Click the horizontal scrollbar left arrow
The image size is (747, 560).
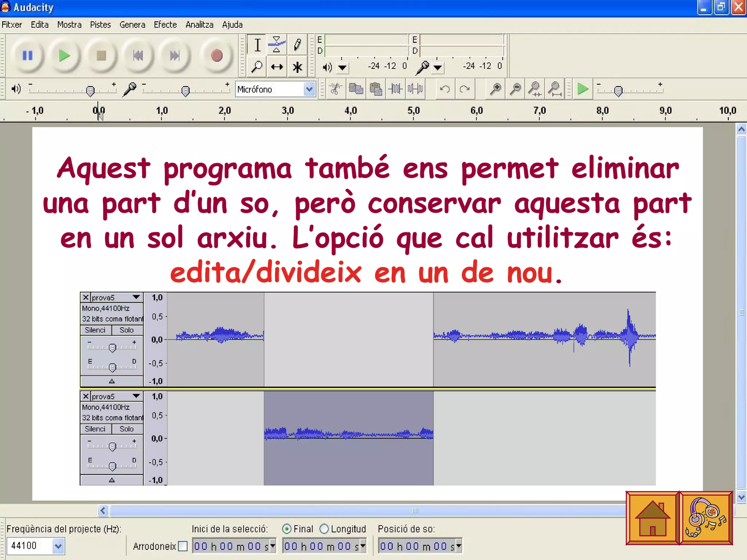(103, 510)
